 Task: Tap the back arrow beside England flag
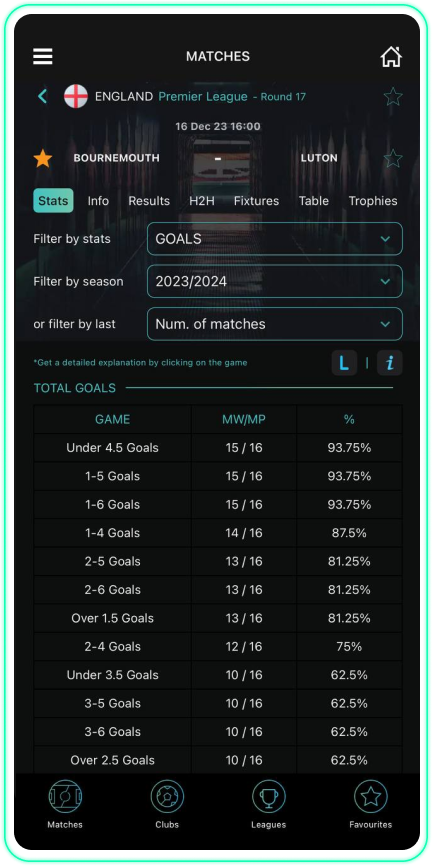(x=43, y=97)
